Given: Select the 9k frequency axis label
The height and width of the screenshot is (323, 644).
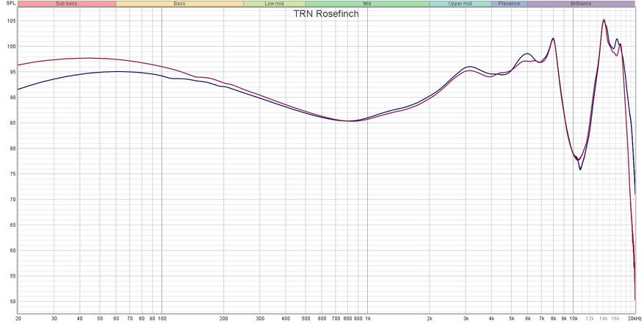Looking at the screenshot, I should pyautogui.click(x=564, y=319).
